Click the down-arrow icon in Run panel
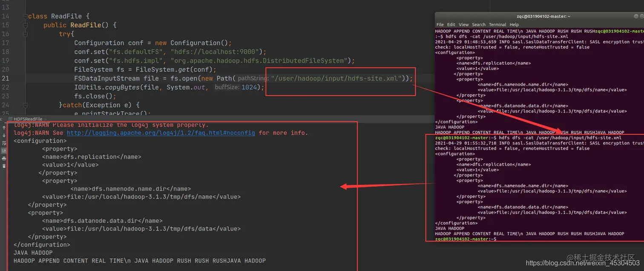 click(x=4, y=135)
